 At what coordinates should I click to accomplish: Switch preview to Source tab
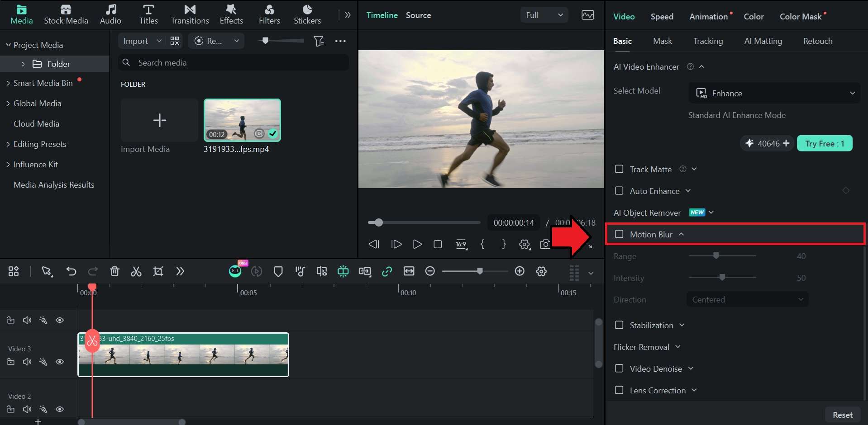[x=418, y=15]
